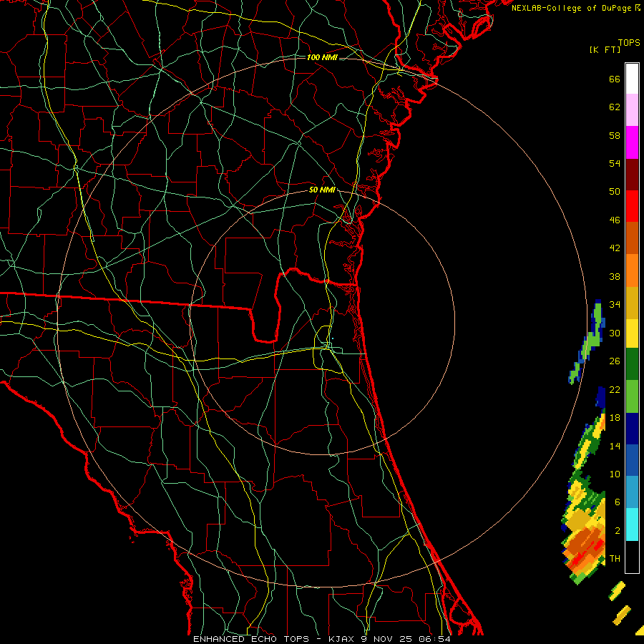644x644 pixels.
Task: Click the '42' legend label
Action: coord(615,248)
